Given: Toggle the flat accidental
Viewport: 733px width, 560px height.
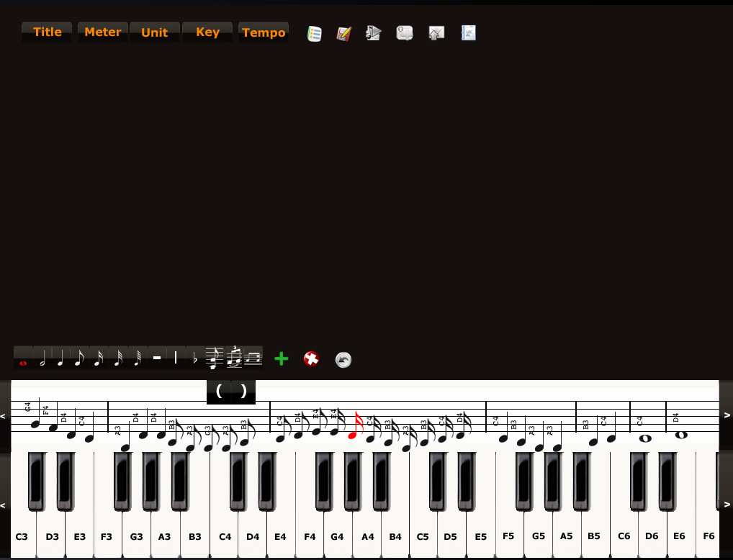Looking at the screenshot, I should pos(194,358).
